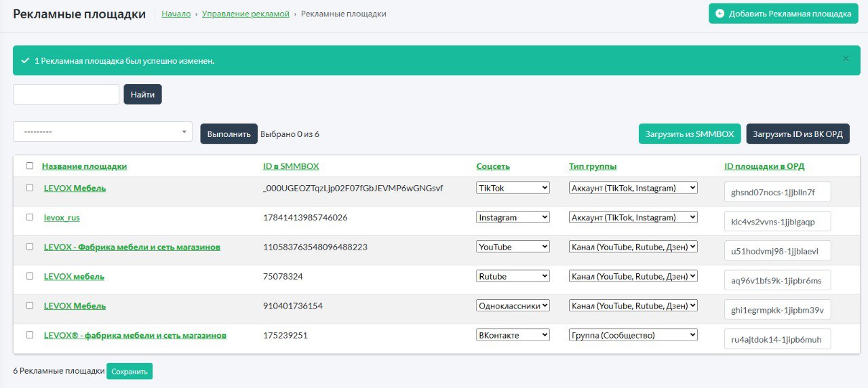Edit ORD ID field ghi1egrmpkk-1jipbm39v
Image resolution: width=868 pixels, height=388 pixels.
pyautogui.click(x=778, y=309)
